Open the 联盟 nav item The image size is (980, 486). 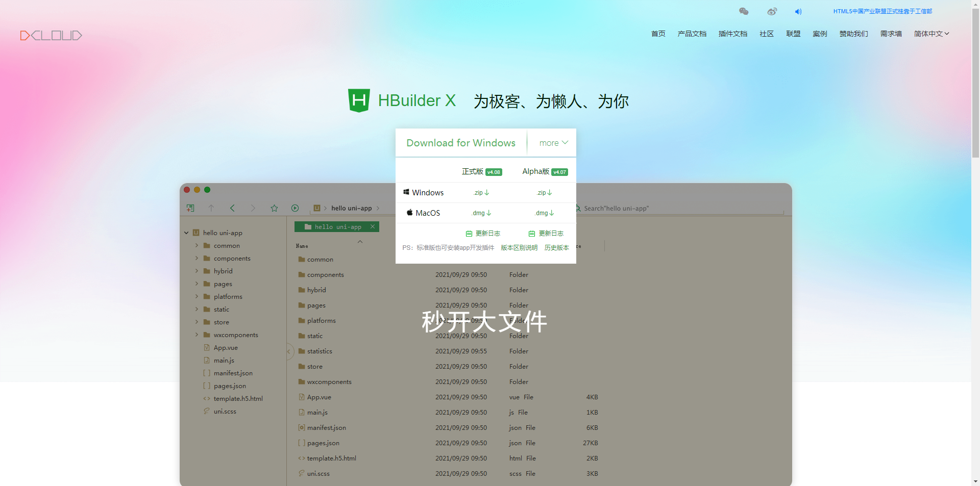[x=793, y=34]
